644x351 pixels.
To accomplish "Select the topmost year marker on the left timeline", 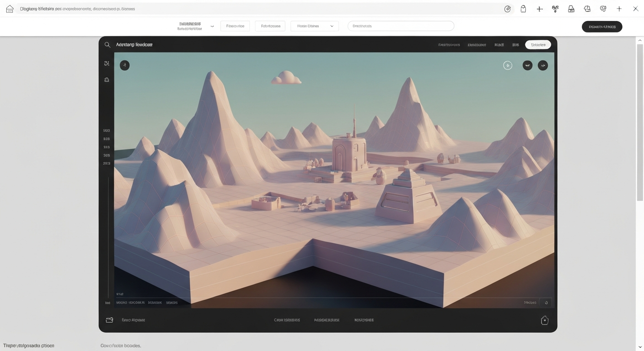I will [x=107, y=130].
